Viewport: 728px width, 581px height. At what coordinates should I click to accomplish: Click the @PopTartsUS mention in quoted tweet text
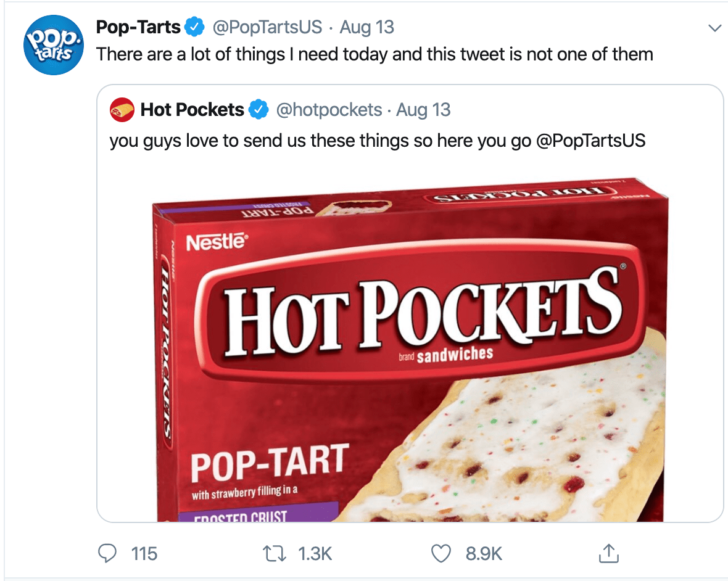(594, 141)
